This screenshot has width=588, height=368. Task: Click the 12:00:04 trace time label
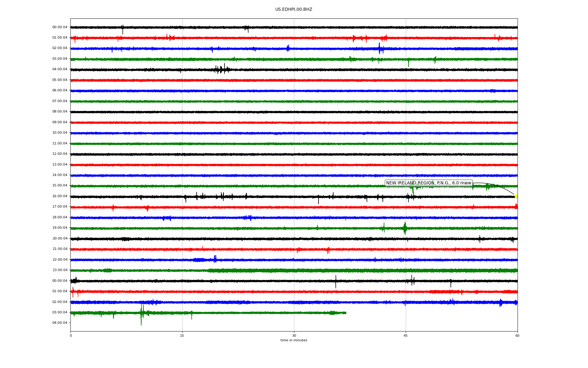(x=60, y=154)
